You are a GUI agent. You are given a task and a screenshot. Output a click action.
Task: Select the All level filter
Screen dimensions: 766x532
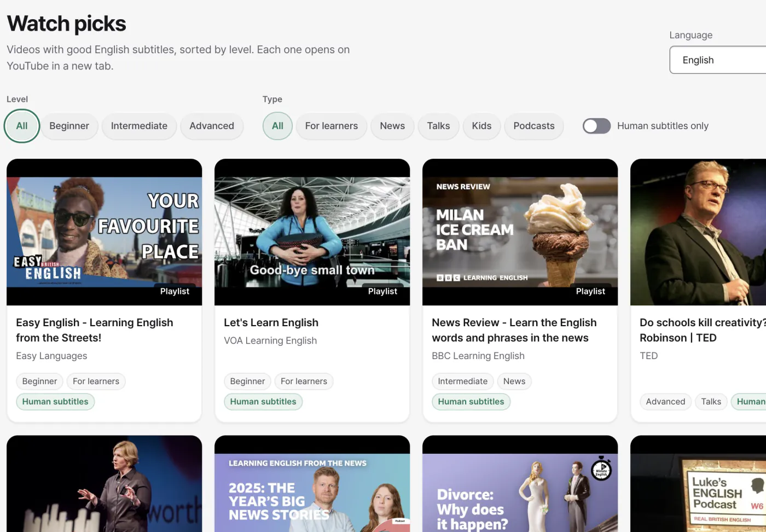[22, 126]
